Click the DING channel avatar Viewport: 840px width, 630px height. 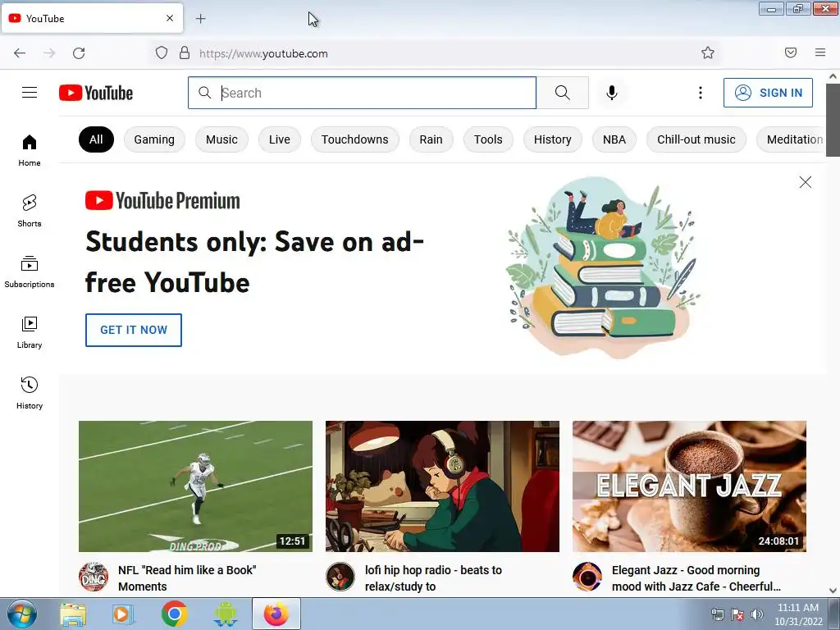94,577
